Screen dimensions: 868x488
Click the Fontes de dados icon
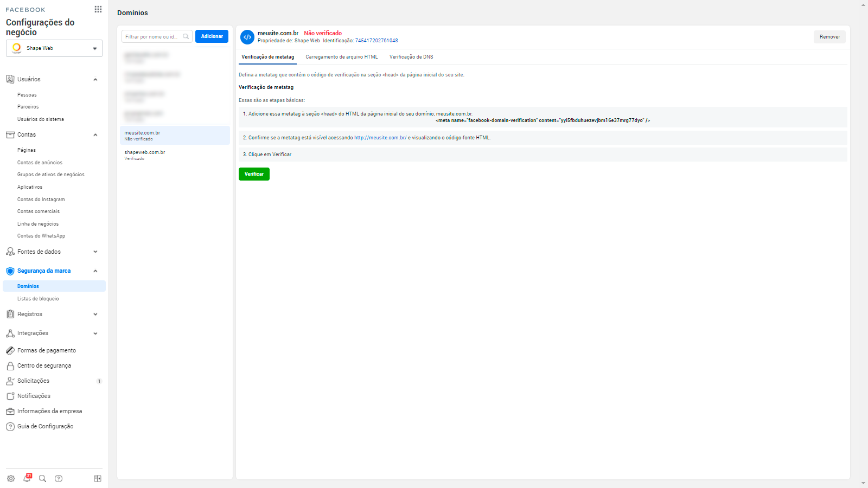10,252
